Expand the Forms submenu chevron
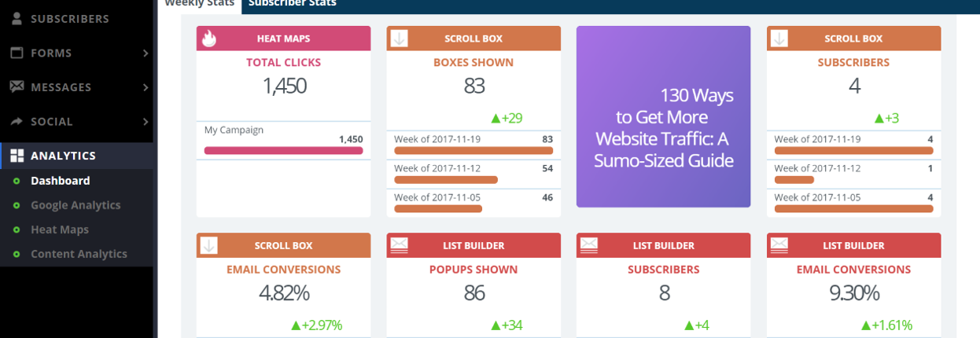Image resolution: width=980 pixels, height=338 pixels. coord(146,53)
